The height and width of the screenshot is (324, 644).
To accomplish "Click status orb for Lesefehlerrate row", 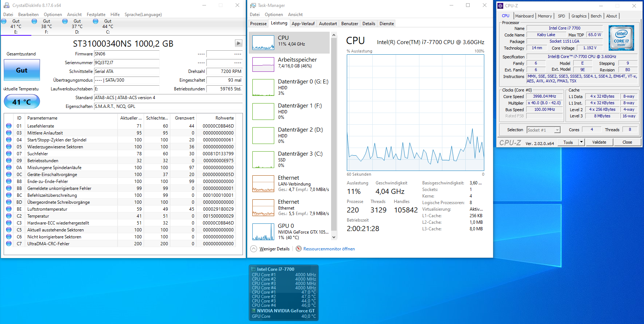I will coord(9,126).
